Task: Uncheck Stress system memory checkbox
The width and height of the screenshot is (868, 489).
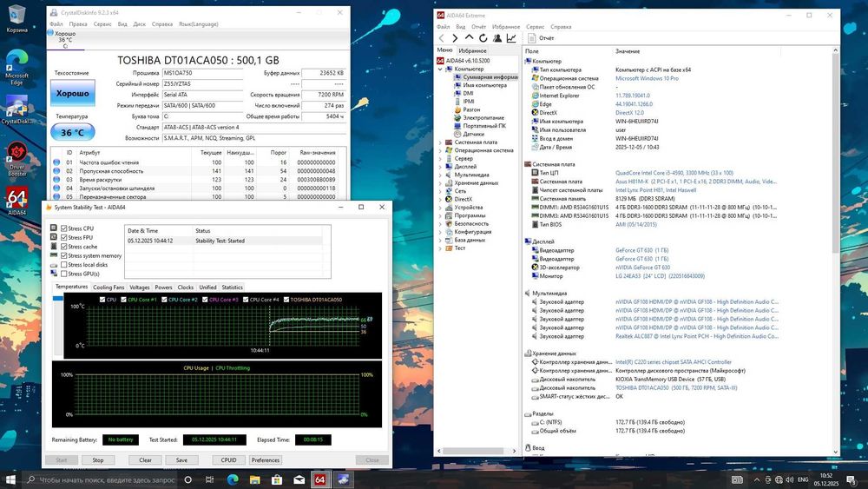Action: coord(63,255)
